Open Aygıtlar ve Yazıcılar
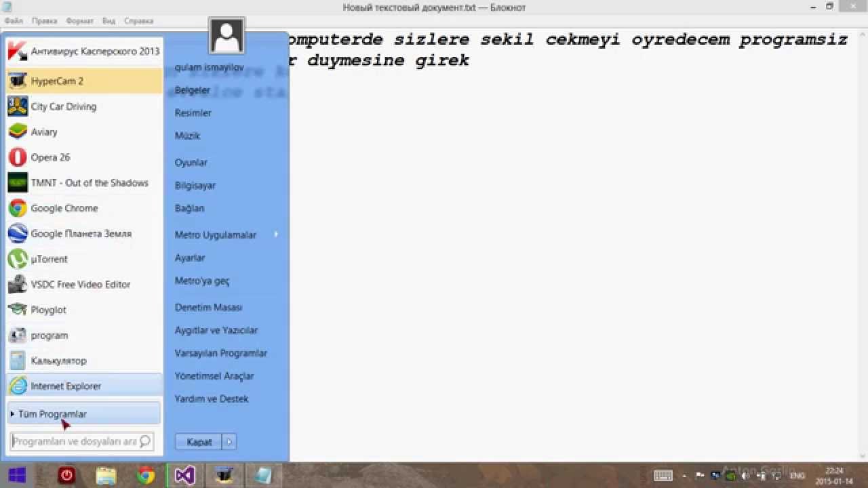This screenshot has height=488, width=868. pyautogui.click(x=216, y=330)
